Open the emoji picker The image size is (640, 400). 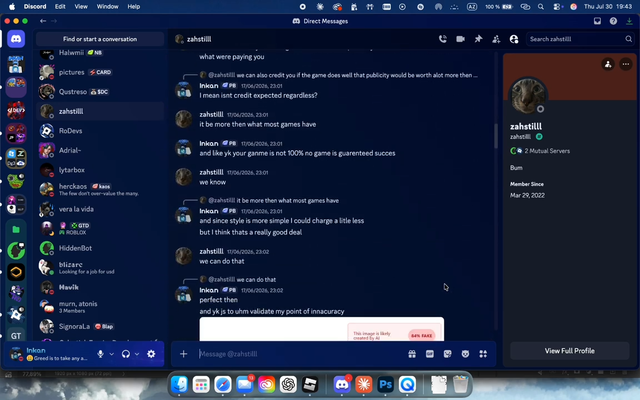465,354
